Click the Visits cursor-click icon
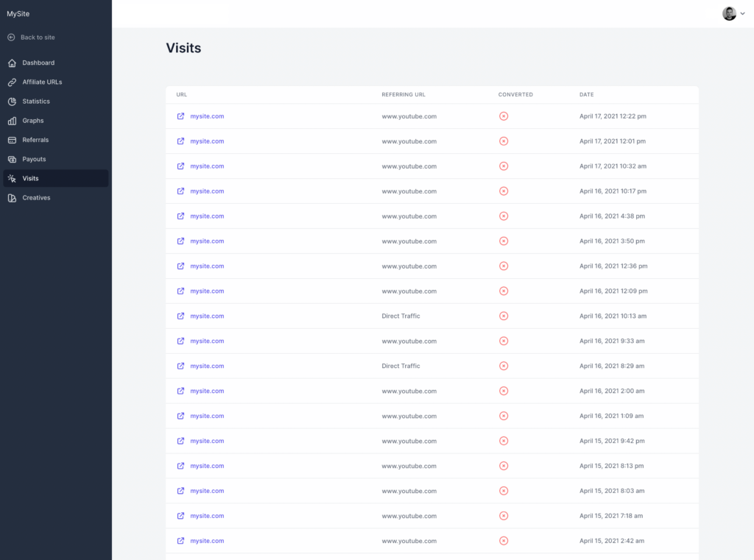754x560 pixels. coord(12,178)
